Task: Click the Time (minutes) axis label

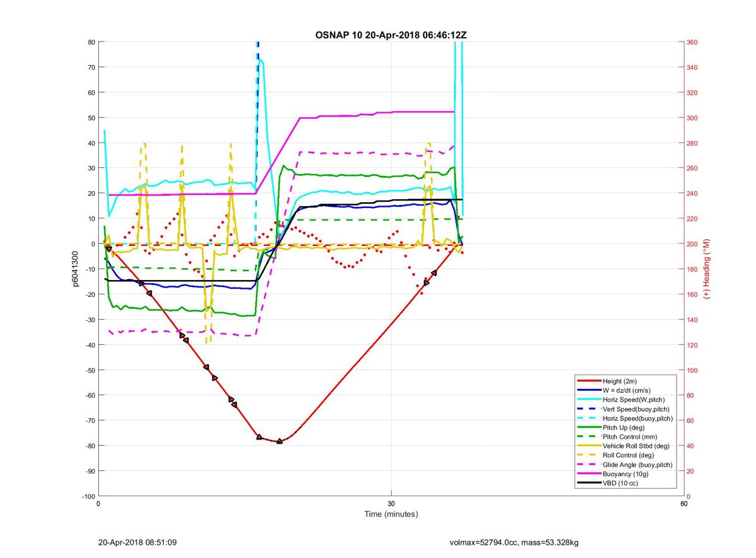Action: click(391, 514)
